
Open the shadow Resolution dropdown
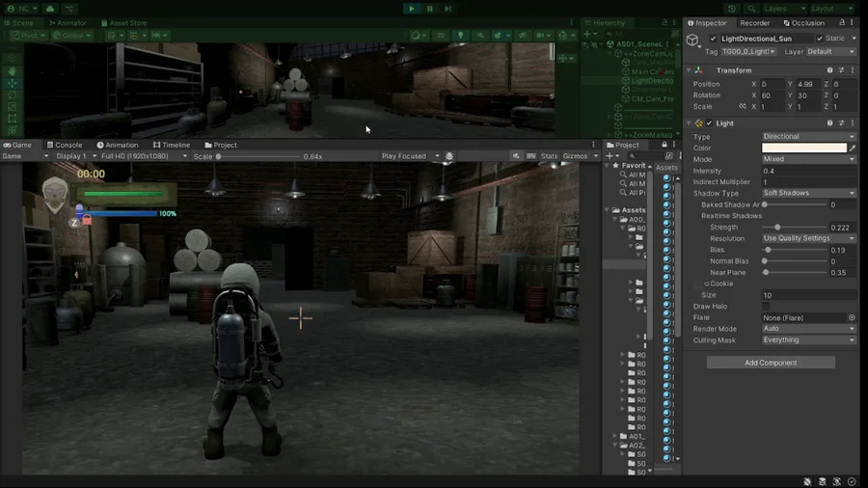coord(809,238)
